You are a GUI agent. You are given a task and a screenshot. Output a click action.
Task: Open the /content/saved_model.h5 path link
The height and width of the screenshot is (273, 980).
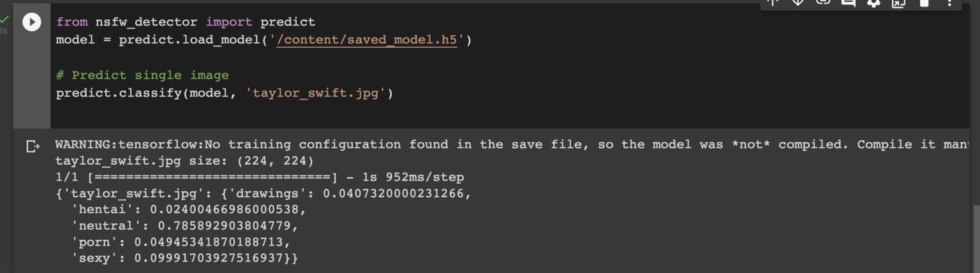point(367,40)
